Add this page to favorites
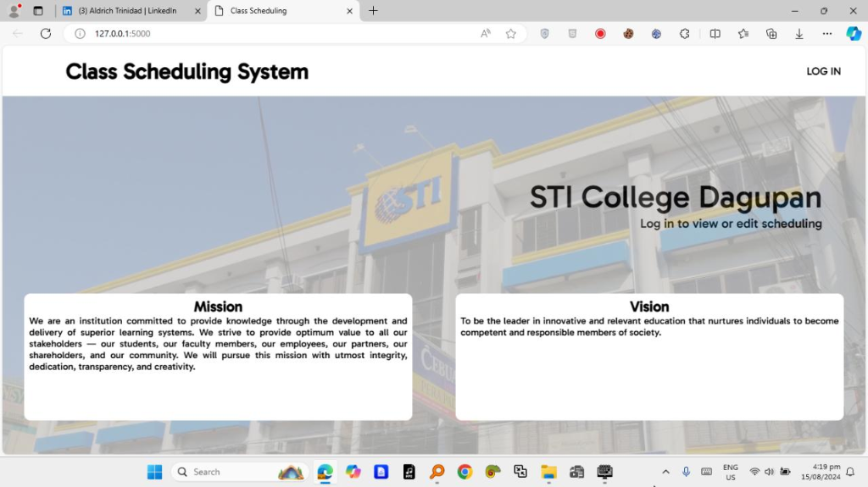868x487 pixels. (x=511, y=33)
